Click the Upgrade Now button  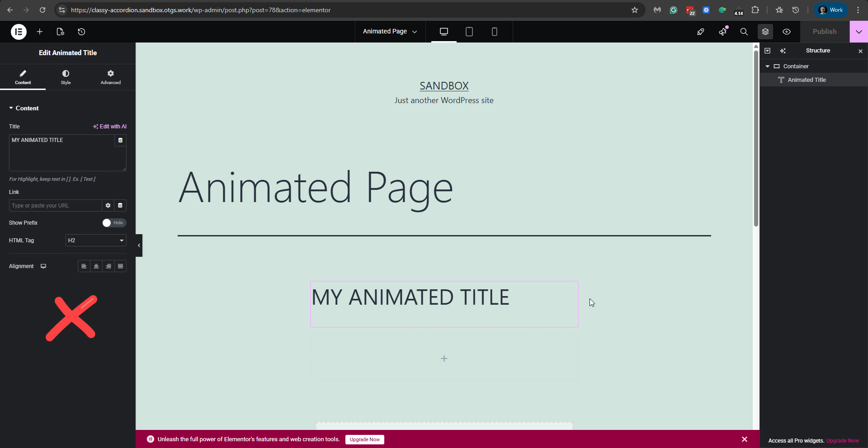364,439
